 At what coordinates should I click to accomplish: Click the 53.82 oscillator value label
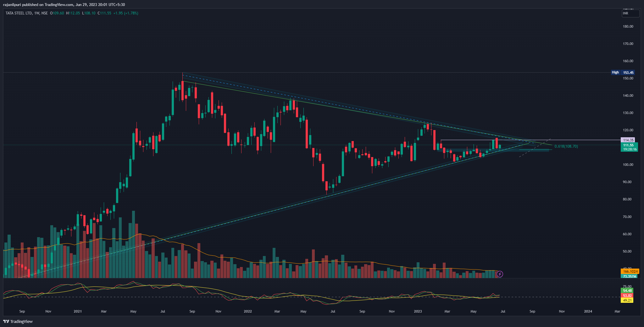(x=627, y=296)
